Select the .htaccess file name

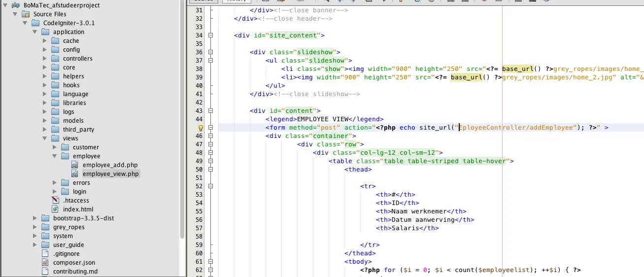coord(76,201)
